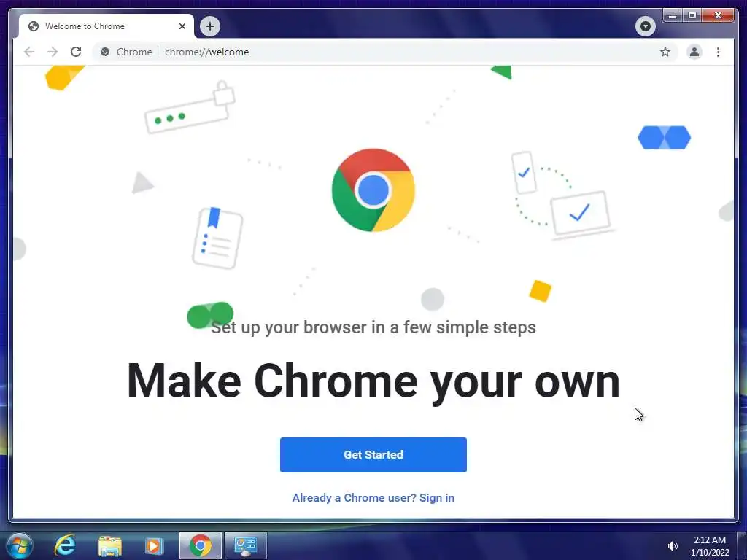Open the 'Already a Chrome user? Sign in' link
The width and height of the screenshot is (747, 560).
coord(373,497)
